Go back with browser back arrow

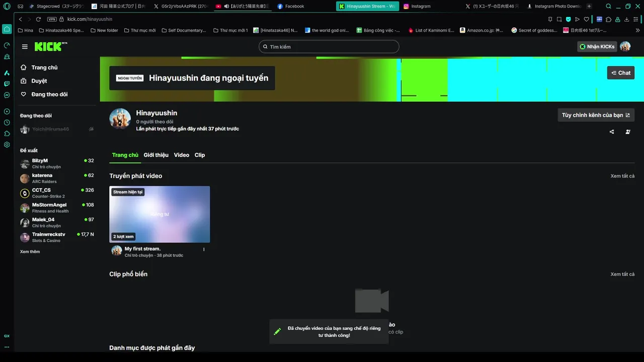pyautogui.click(x=21, y=19)
